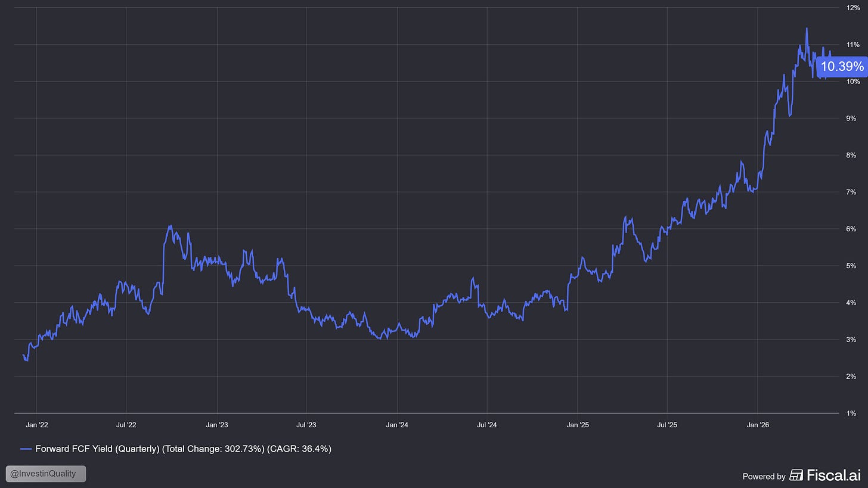Image resolution: width=868 pixels, height=488 pixels.
Task: Click the Jan '25 x-axis label
Action: tap(578, 425)
